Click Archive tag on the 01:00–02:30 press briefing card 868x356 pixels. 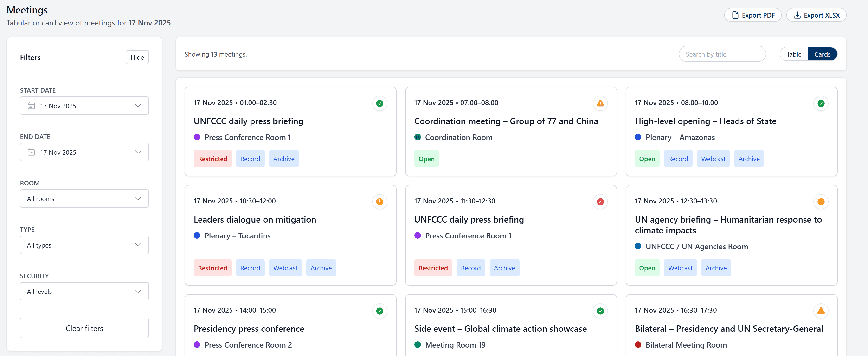coord(284,159)
